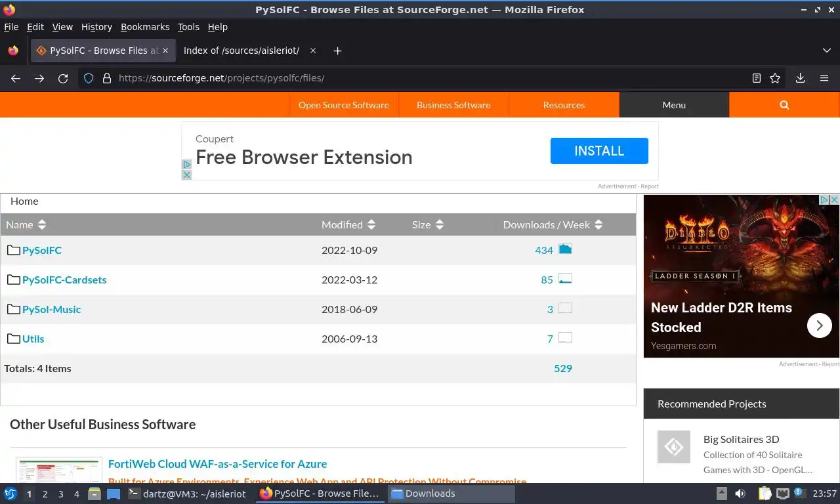840x504 pixels.
Task: Sort file list by Downloads / Week
Action: 553,224
